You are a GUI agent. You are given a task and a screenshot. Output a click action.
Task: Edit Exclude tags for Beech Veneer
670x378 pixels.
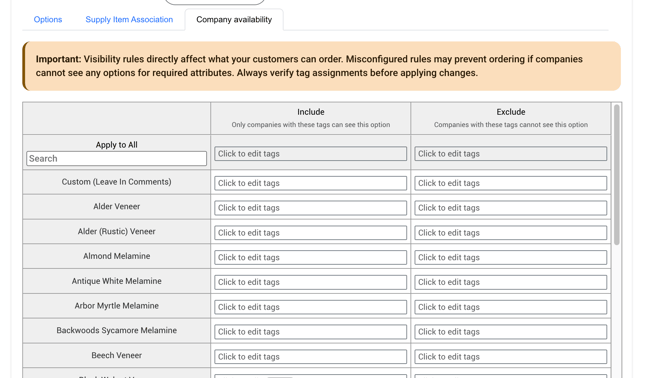point(511,357)
